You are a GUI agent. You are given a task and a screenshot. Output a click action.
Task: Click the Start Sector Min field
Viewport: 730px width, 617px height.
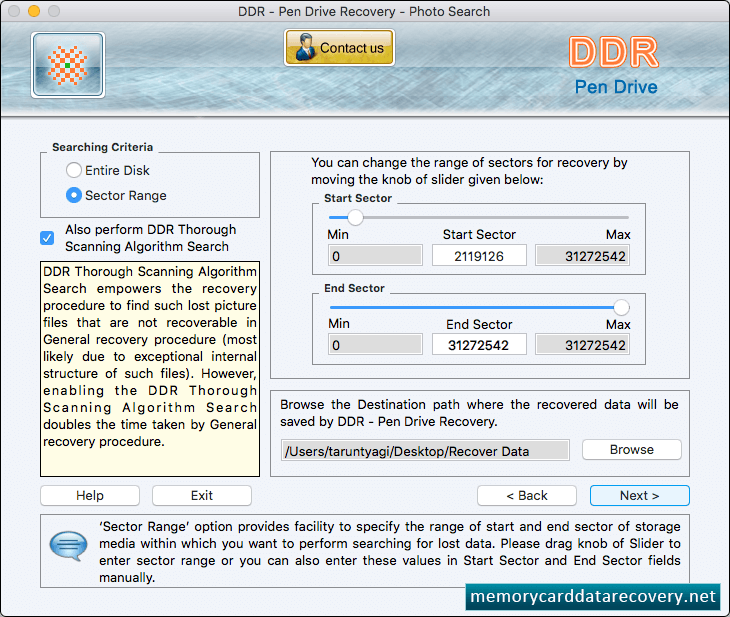click(375, 256)
